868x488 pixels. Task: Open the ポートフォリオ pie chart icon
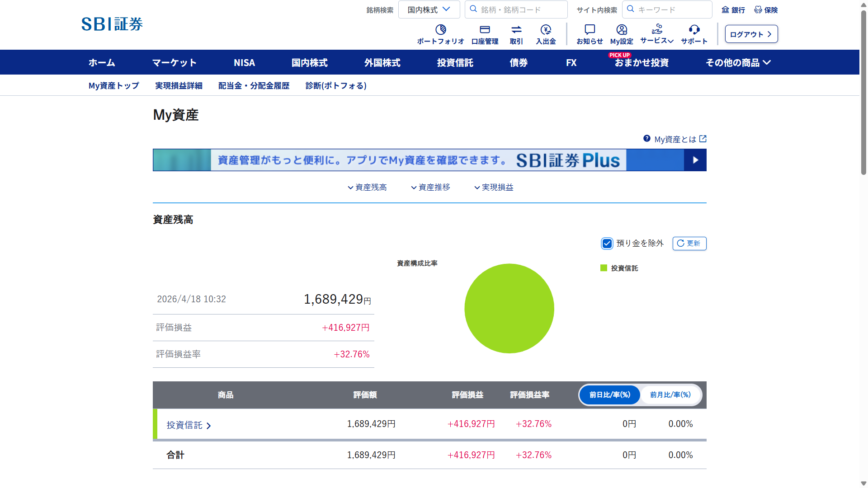tap(440, 30)
